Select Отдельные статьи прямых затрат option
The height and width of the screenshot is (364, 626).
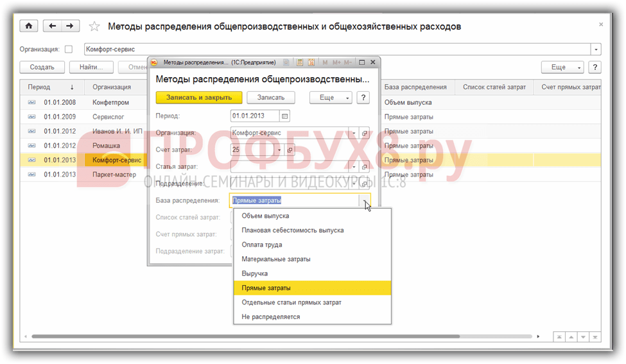(x=312, y=302)
